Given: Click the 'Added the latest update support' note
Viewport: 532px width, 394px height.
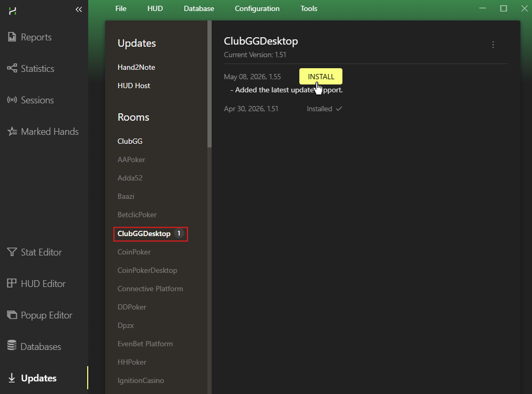Looking at the screenshot, I should click(286, 90).
